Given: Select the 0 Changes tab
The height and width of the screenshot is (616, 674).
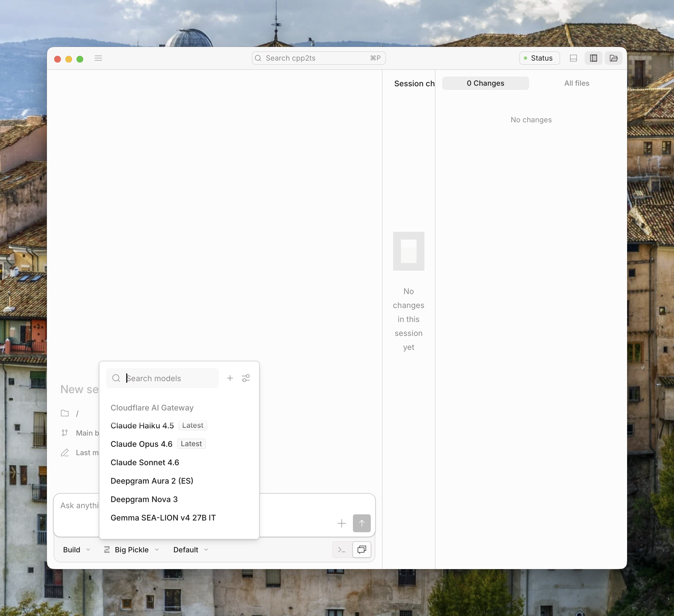Looking at the screenshot, I should [485, 83].
